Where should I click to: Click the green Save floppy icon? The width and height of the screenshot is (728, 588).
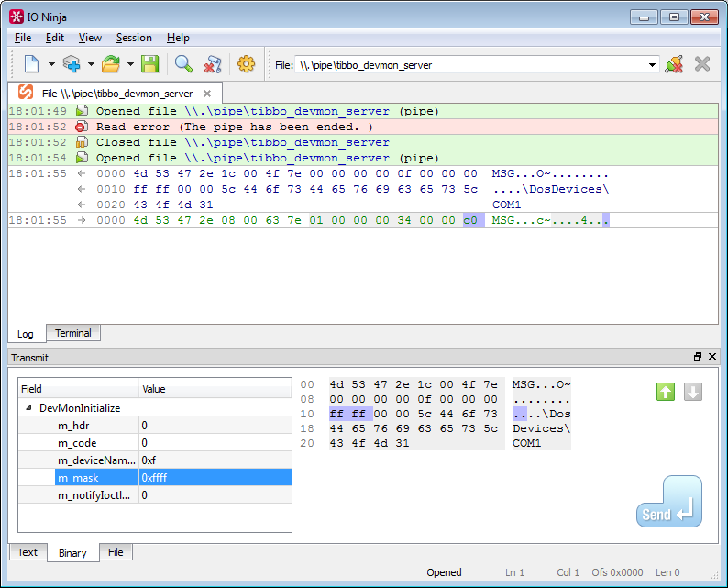point(149,64)
